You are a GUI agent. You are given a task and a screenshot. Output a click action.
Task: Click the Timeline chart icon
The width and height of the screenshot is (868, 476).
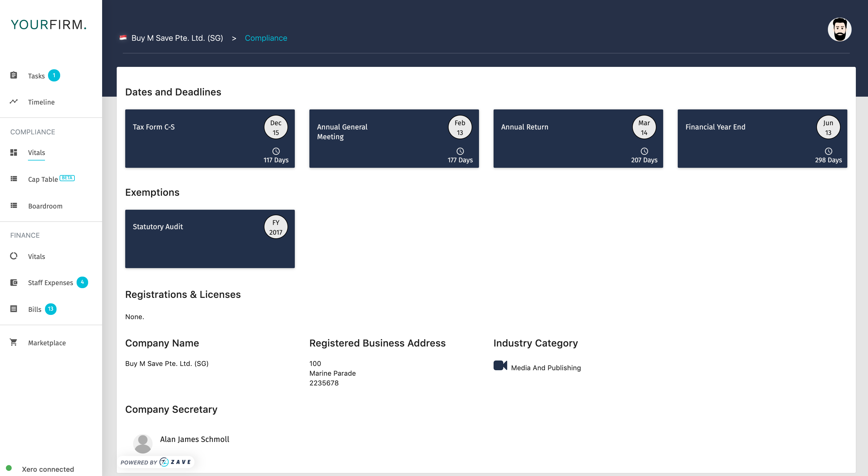[13, 102]
